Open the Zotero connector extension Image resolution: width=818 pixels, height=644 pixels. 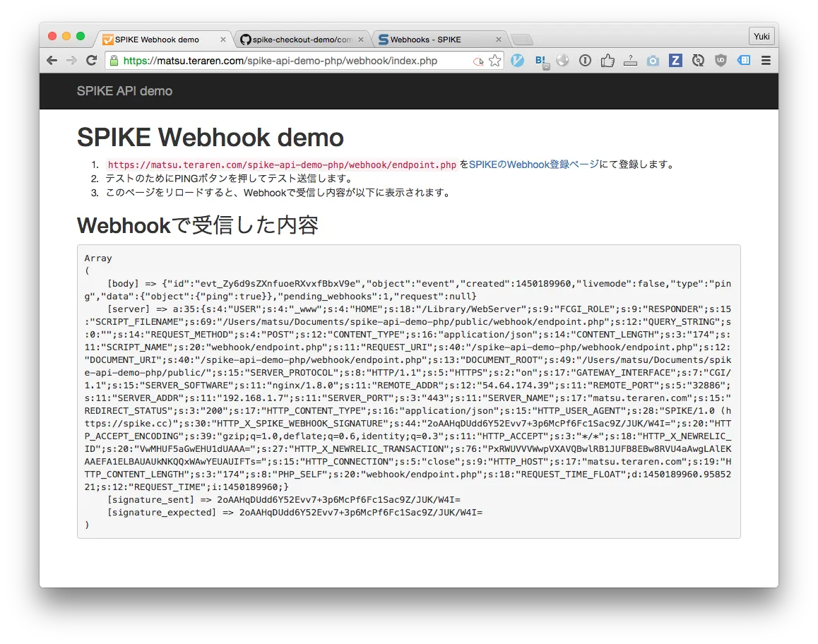click(x=675, y=60)
